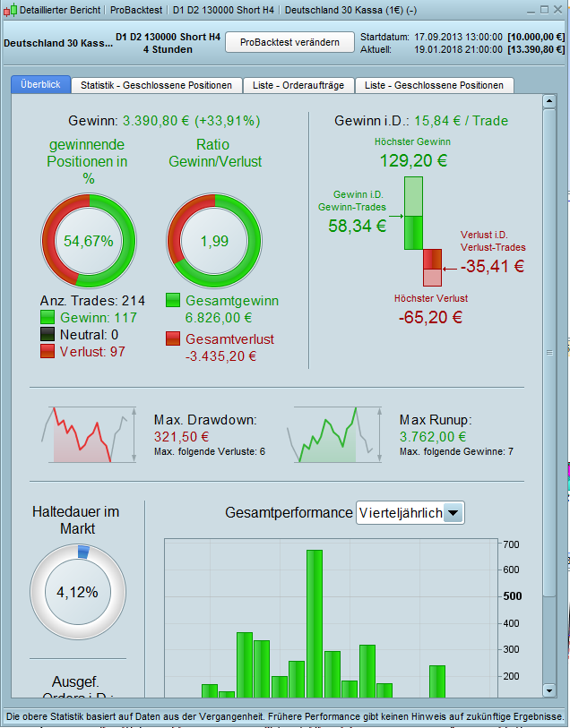The height and width of the screenshot is (728, 570).
Task: Click the ProBacktest verändern button
Action: 289,42
